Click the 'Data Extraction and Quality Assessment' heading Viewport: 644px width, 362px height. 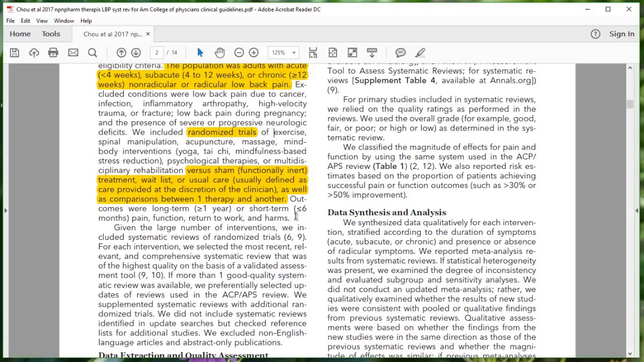183,355
